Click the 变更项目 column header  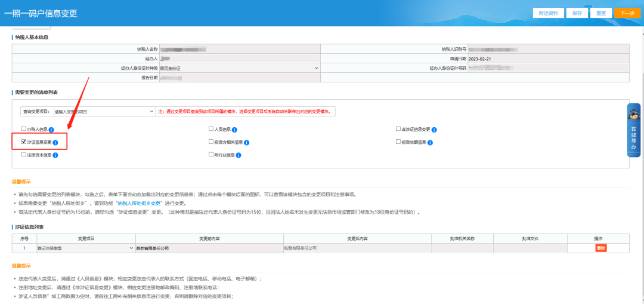click(86, 238)
